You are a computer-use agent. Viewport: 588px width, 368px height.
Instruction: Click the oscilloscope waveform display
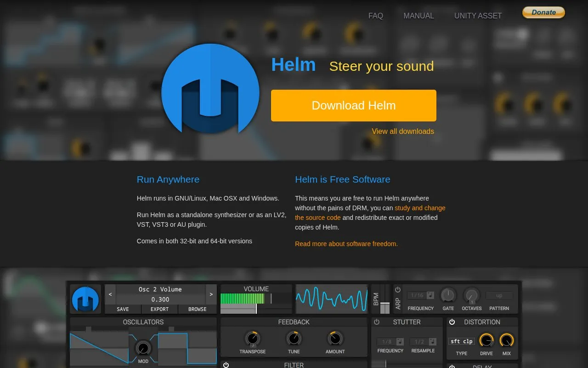pos(331,299)
